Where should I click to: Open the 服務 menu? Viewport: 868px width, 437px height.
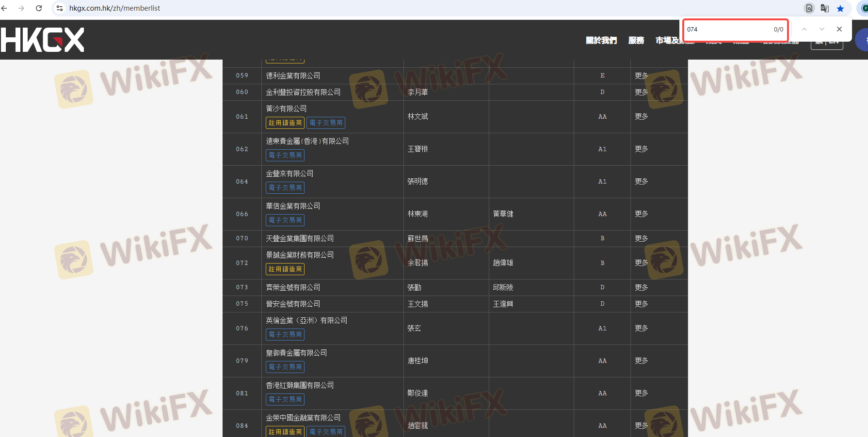pyautogui.click(x=636, y=40)
